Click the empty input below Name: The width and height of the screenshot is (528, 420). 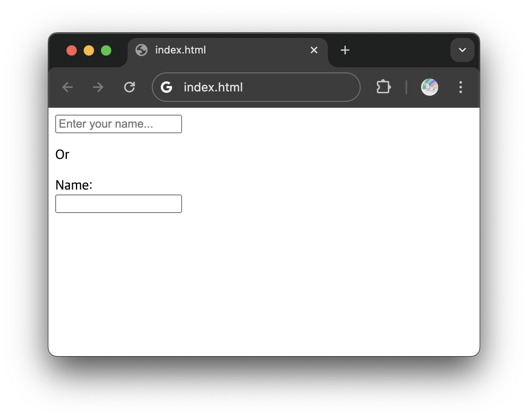[x=119, y=204]
